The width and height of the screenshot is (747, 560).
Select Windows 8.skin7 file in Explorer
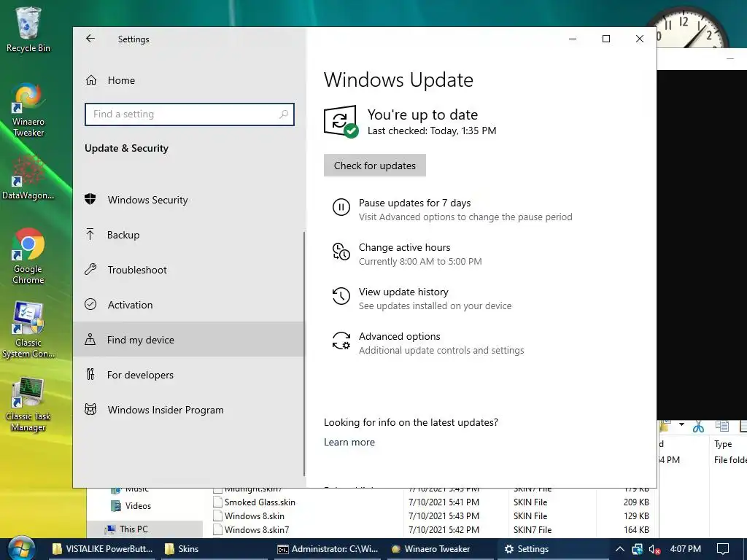(257, 529)
